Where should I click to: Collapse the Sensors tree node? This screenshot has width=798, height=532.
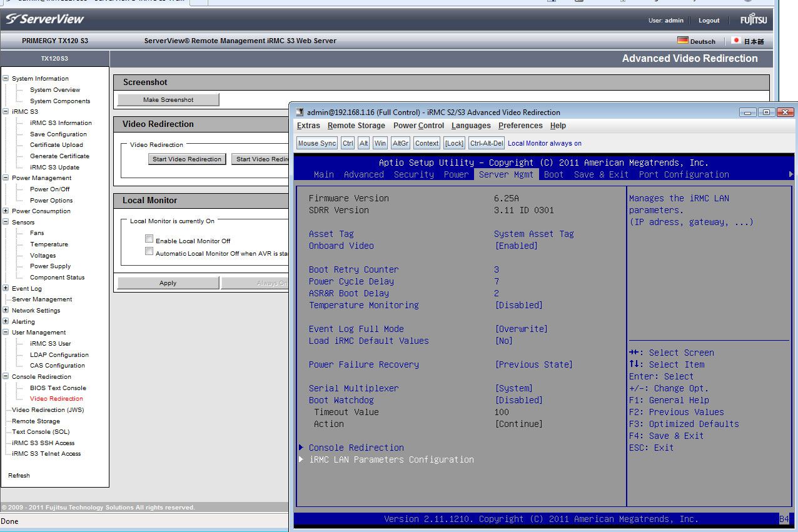(x=6, y=222)
